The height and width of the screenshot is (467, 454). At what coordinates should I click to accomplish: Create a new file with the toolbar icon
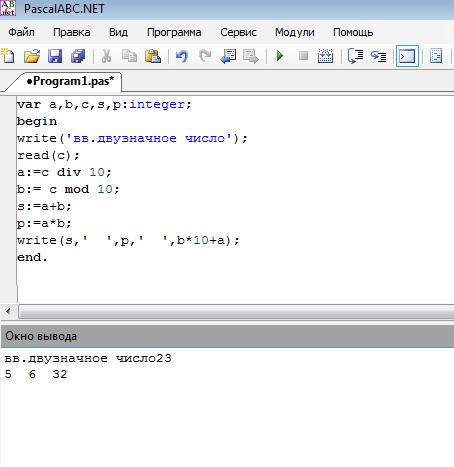[x=8, y=56]
